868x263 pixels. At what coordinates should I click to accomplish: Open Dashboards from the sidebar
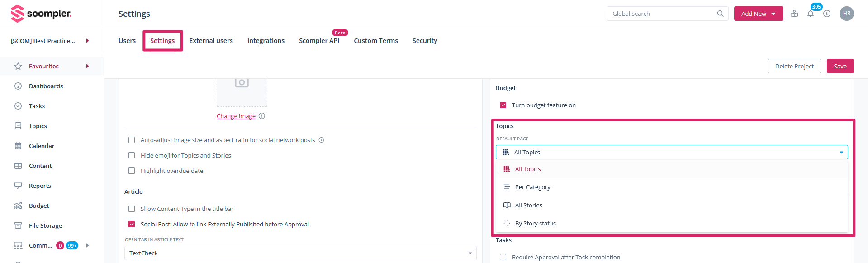point(46,86)
